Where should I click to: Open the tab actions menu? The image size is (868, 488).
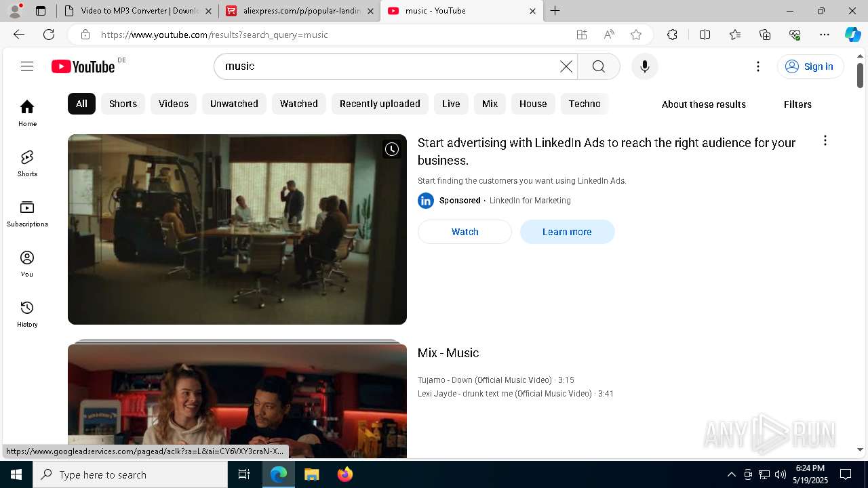pyautogui.click(x=41, y=11)
